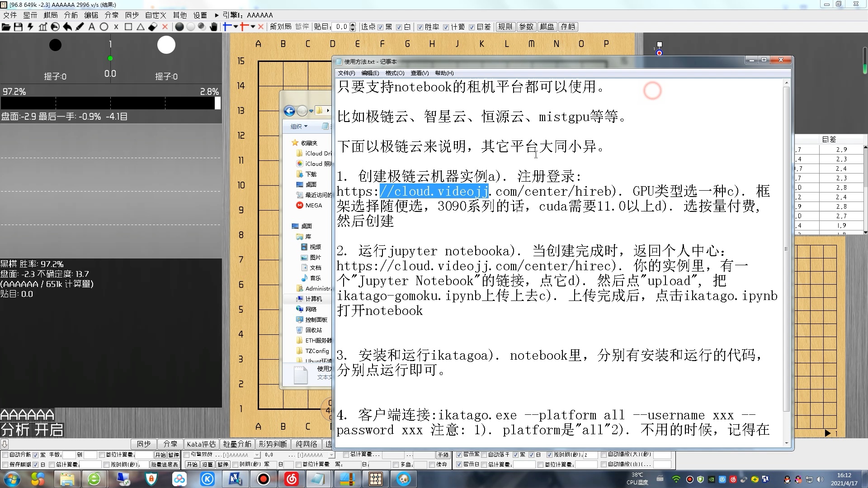Pick the marker pen tool
The image size is (868, 488).
[x=80, y=27]
